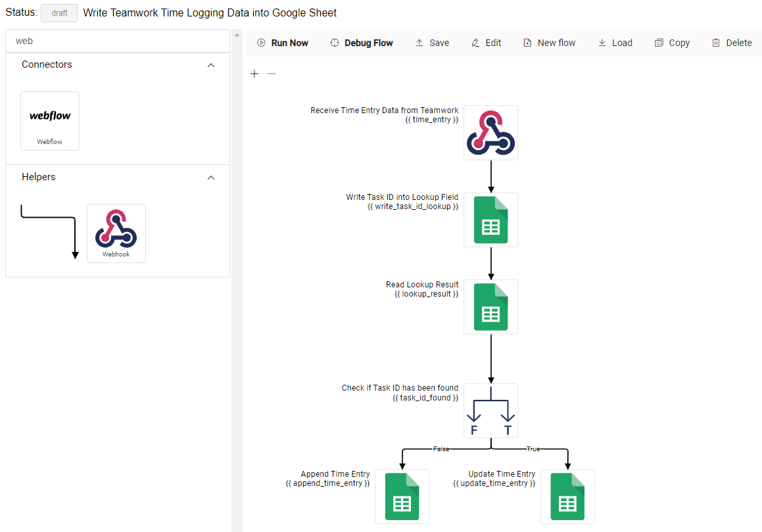Select the Webflow connector tile
The image size is (762, 532).
click(x=50, y=121)
